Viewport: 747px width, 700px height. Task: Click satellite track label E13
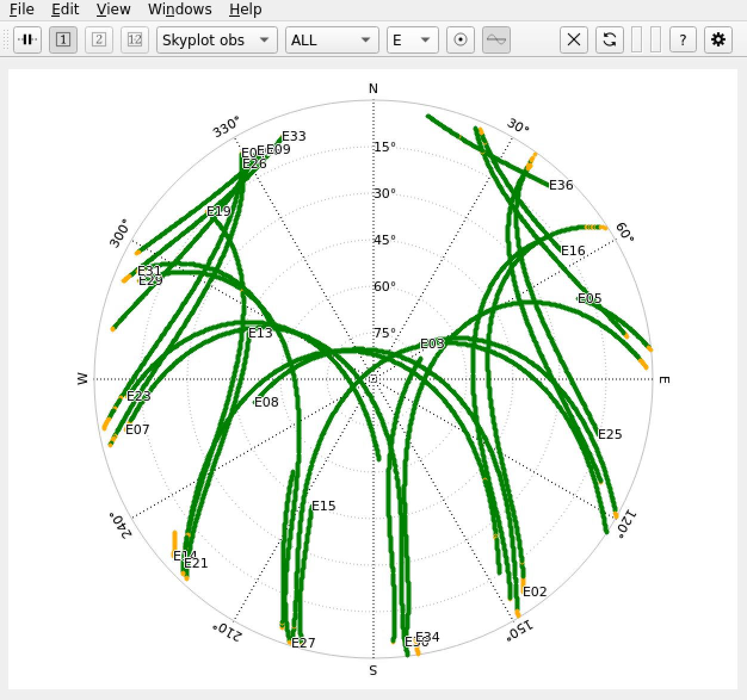261,333
